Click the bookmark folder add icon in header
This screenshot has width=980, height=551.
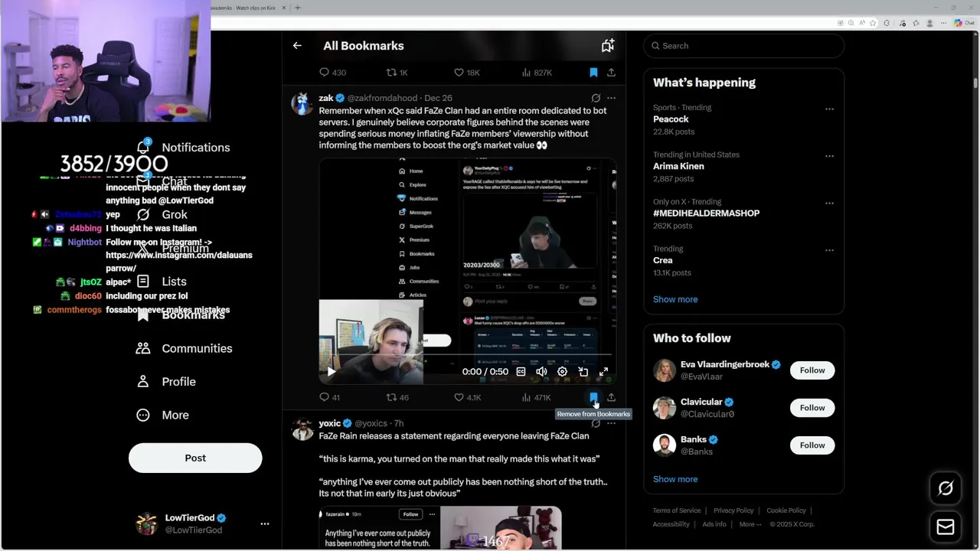click(608, 46)
